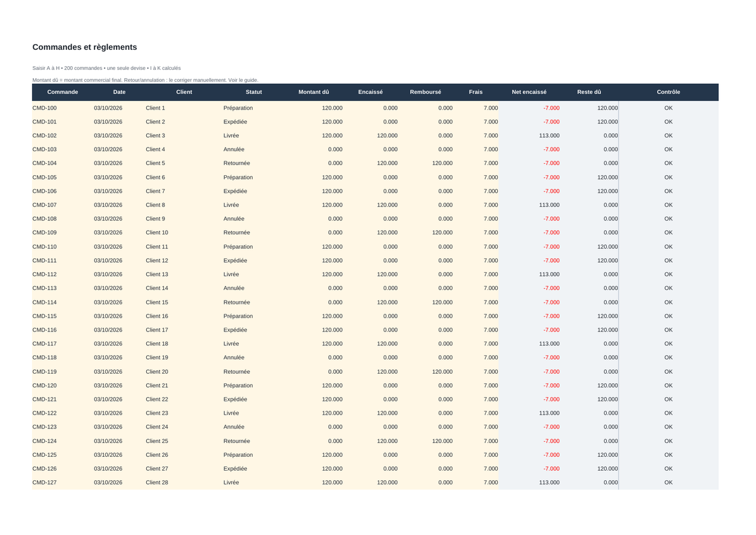Select Contrôle OK in row CMD-100
This screenshot has height=535, width=756.
tap(668, 108)
